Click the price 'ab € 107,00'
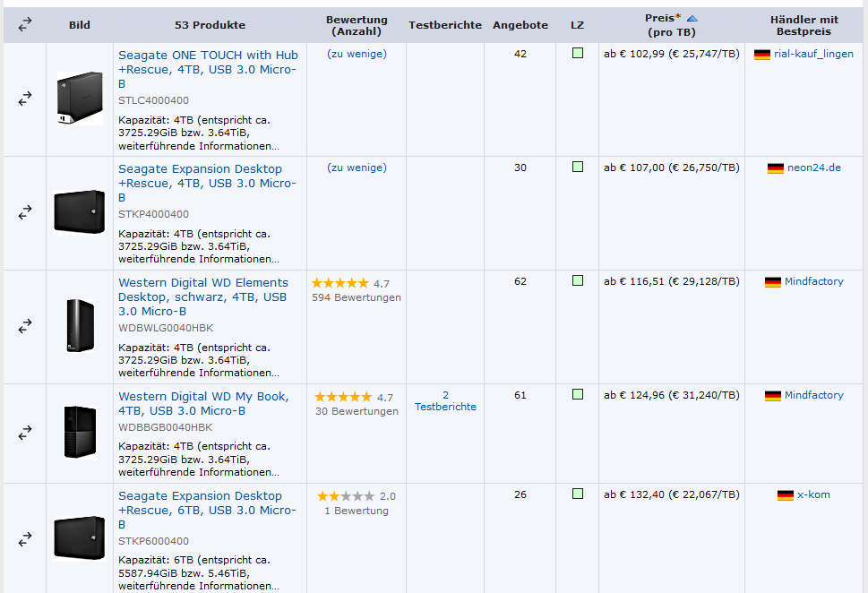Viewport: 868px width, 593px height. point(634,168)
